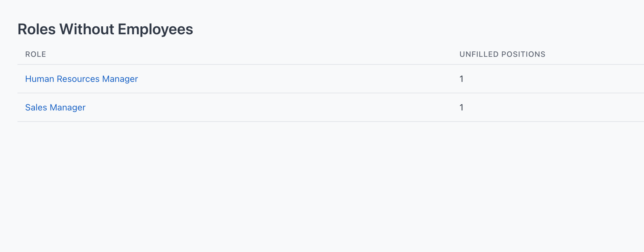
Task: Select the Roles Without Employees heading
Action: pos(105,29)
